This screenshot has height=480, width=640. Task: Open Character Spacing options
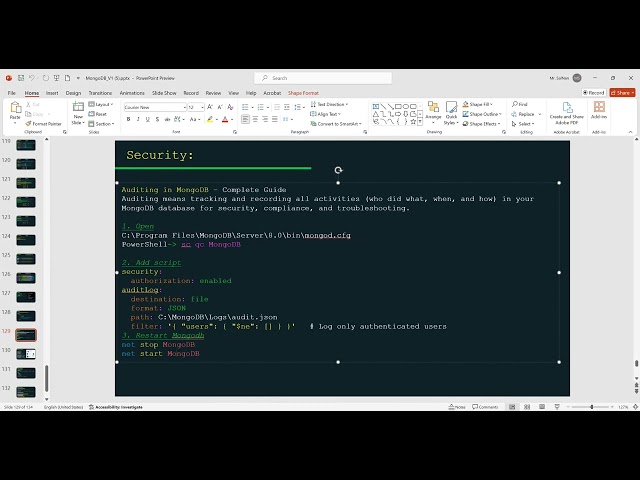pyautogui.click(x=178, y=119)
